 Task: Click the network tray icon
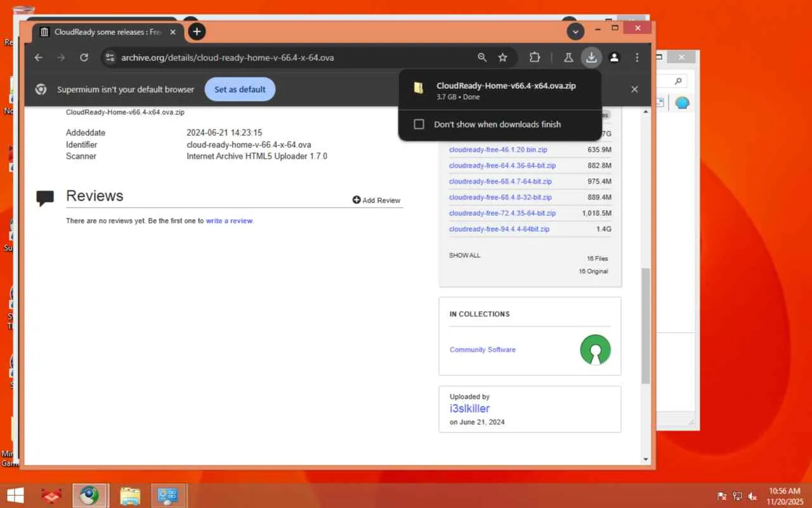[738, 496]
